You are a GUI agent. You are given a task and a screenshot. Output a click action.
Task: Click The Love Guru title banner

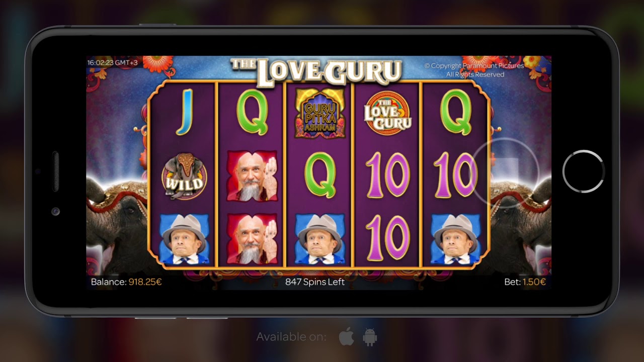point(316,71)
